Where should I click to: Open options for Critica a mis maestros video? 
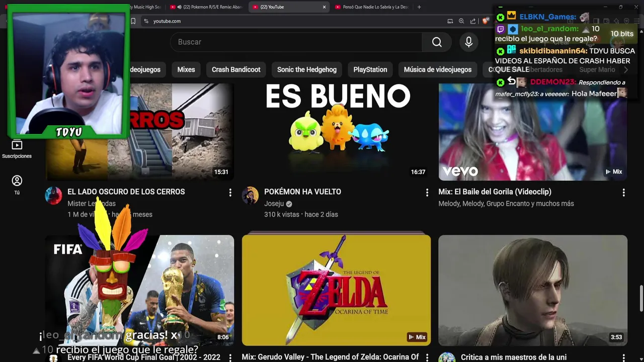tap(623, 357)
